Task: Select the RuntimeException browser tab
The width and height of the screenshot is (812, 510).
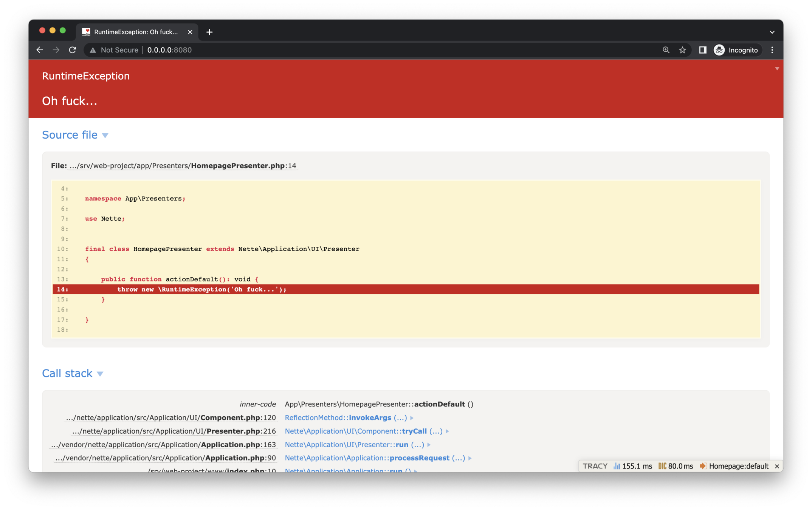Action: pyautogui.click(x=135, y=32)
